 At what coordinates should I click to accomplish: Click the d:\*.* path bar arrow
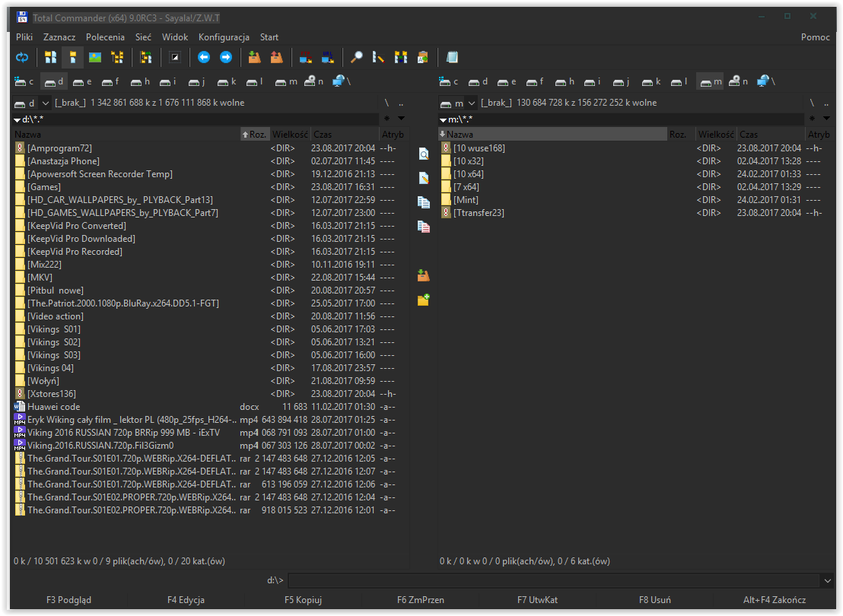pyautogui.click(x=17, y=119)
